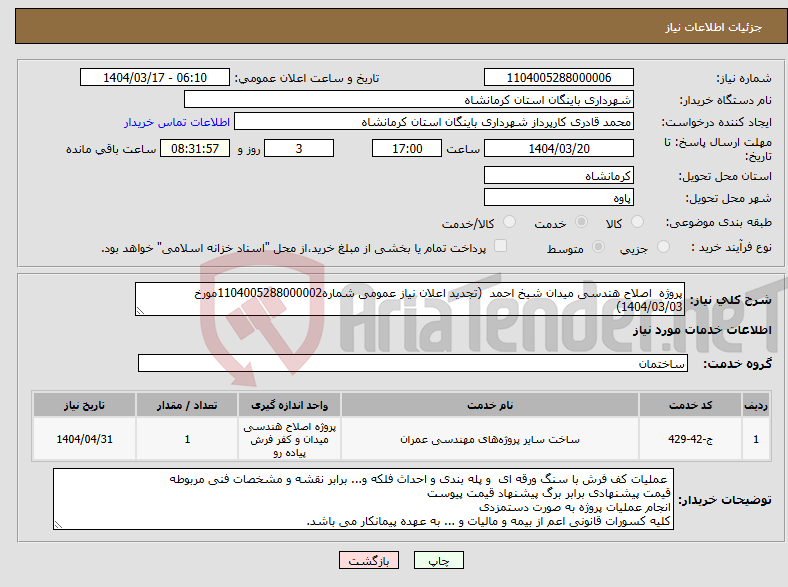788x587 pixels.
Task: Click the unit cell پروژه اصلاح هندسی میدان
Action: pos(289,439)
